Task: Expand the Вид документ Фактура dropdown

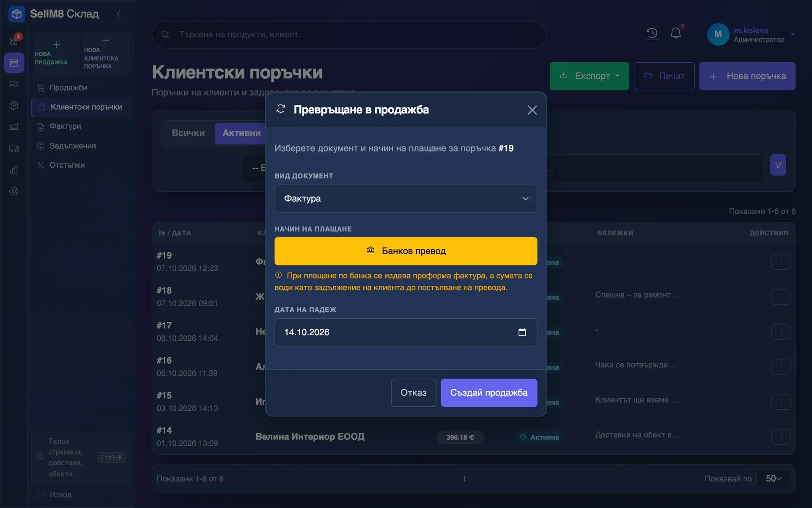Action: pyautogui.click(x=406, y=199)
